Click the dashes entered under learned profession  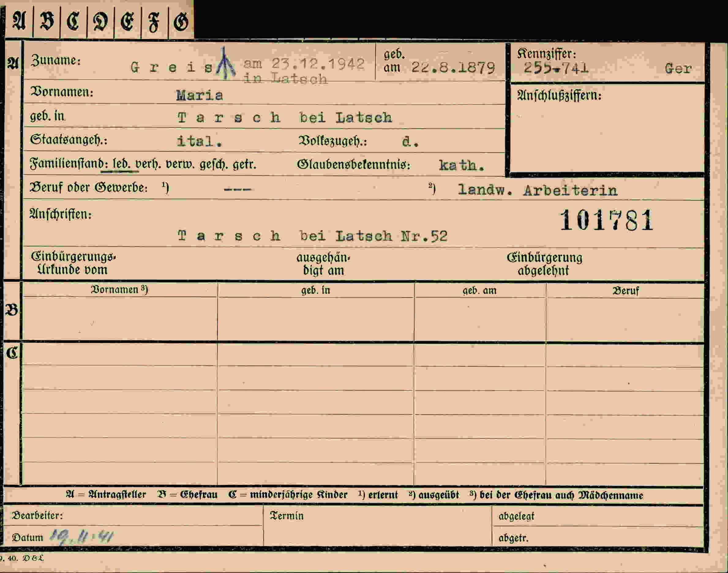point(237,189)
